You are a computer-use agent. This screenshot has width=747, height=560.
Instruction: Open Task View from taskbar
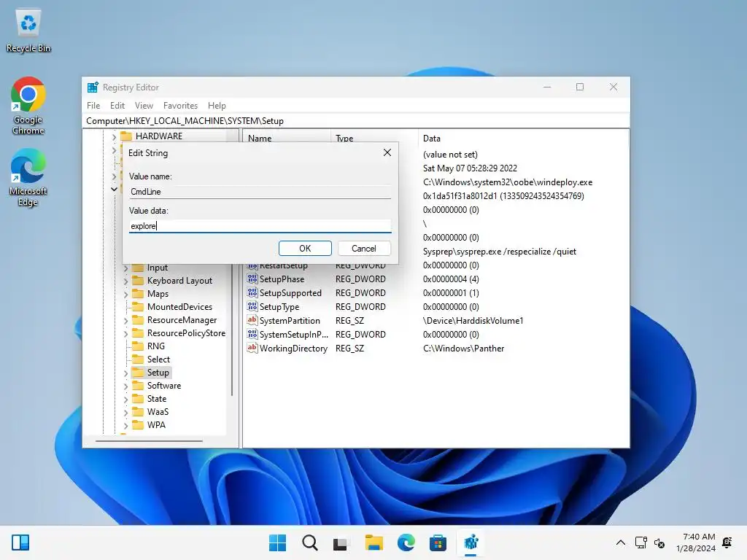(341, 542)
